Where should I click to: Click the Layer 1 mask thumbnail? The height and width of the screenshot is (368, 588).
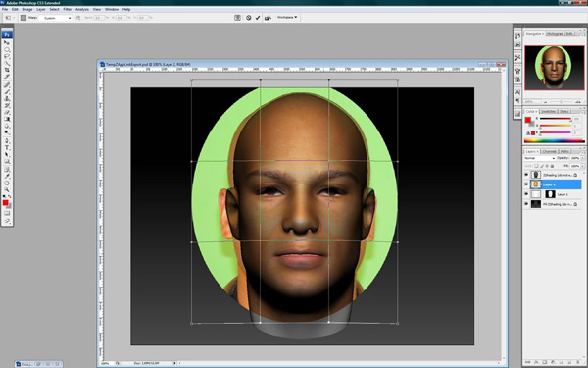coord(550,194)
